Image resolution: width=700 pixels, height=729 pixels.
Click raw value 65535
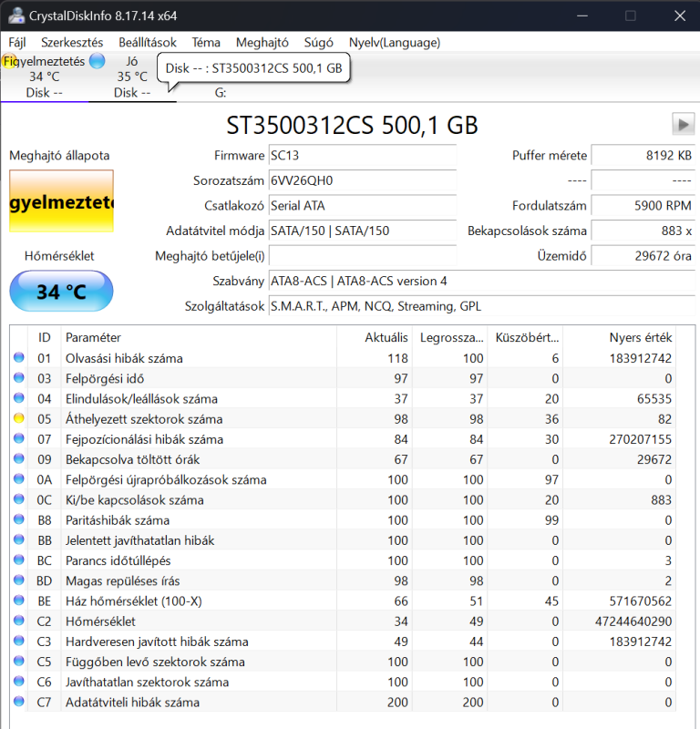tap(654, 399)
